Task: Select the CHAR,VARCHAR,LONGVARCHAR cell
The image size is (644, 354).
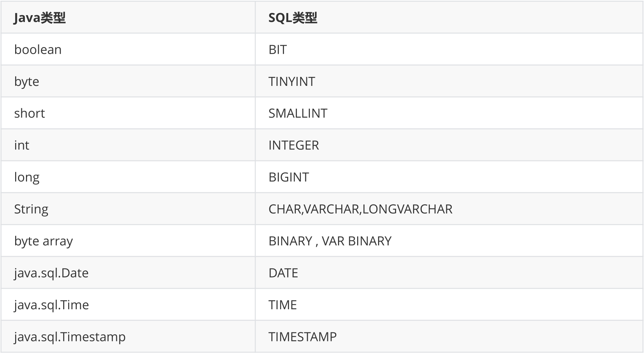Action: click(360, 209)
